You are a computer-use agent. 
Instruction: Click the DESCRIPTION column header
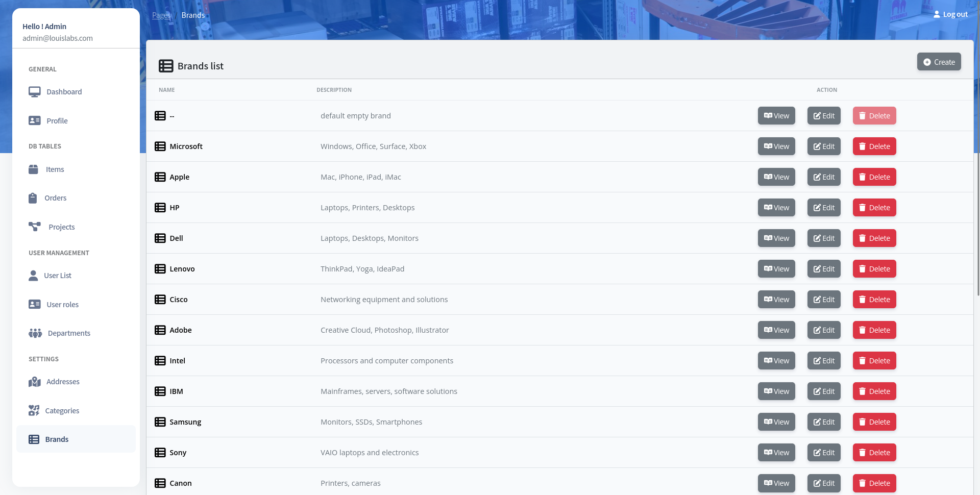(334, 90)
